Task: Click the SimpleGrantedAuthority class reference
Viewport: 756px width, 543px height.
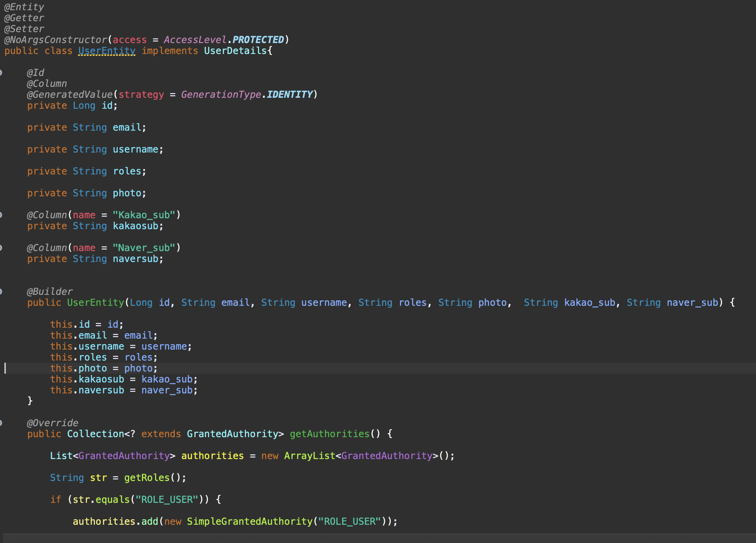Action: [x=250, y=521]
